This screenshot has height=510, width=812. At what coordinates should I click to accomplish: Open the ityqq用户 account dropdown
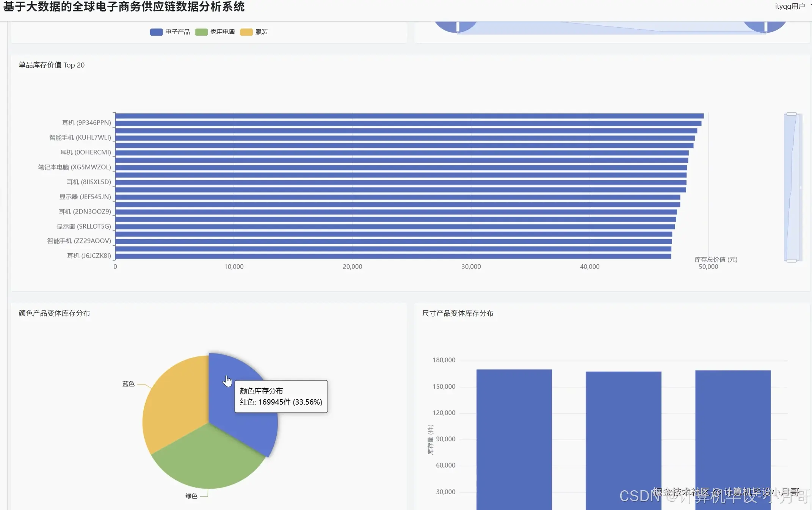(x=790, y=6)
